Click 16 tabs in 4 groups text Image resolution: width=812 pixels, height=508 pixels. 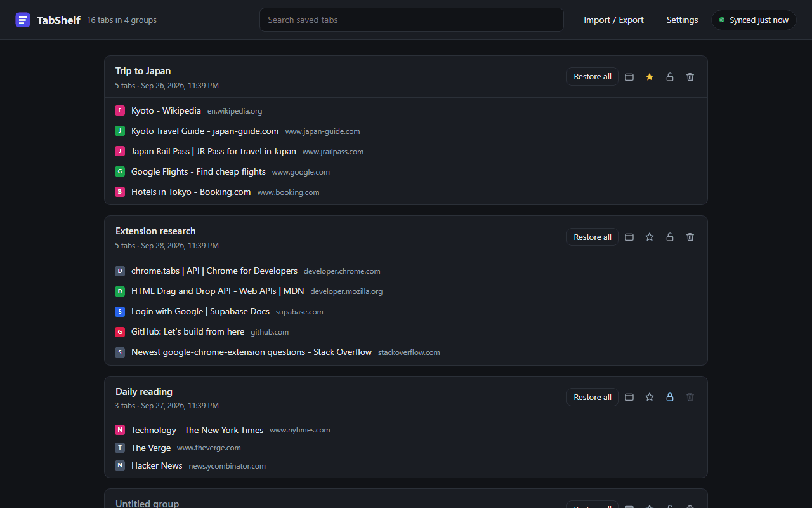122,20
